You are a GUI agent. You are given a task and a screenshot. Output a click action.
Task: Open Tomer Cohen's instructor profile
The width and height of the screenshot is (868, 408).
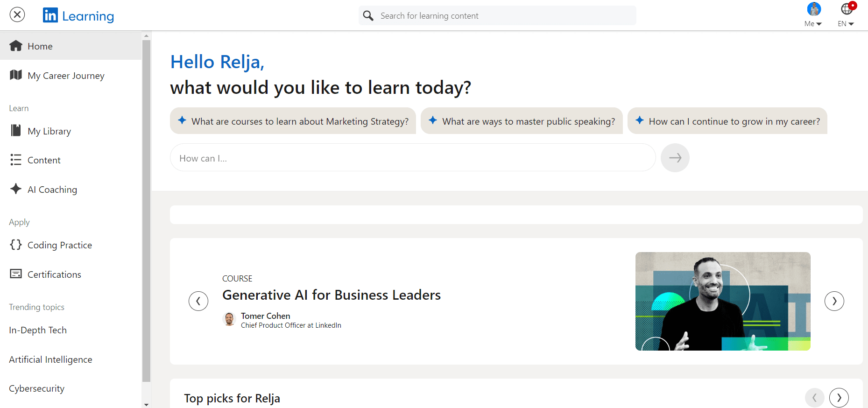266,316
